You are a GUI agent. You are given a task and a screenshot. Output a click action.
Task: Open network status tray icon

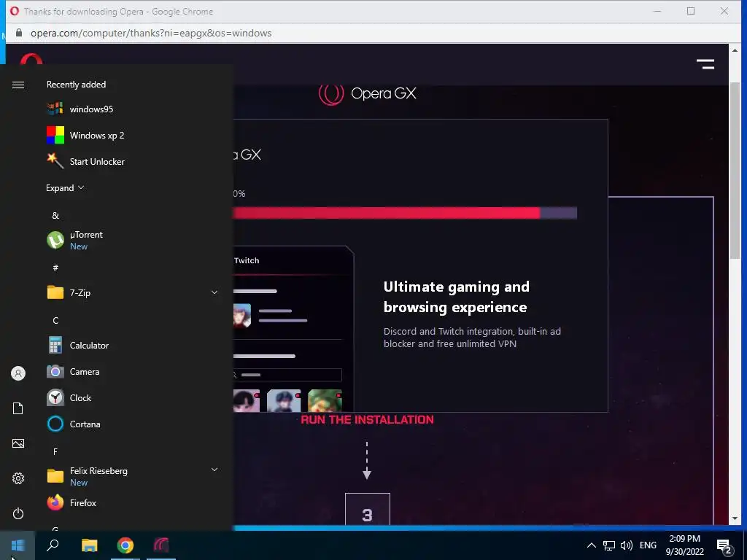tap(609, 545)
